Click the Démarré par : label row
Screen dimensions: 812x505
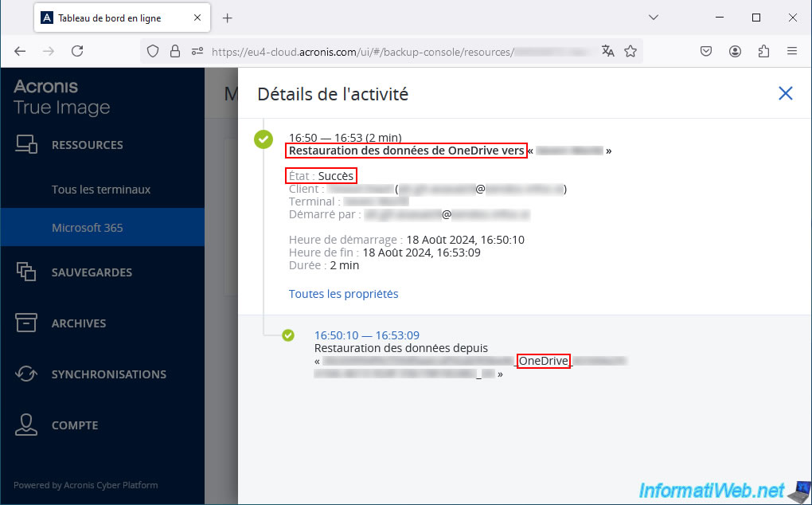pyautogui.click(x=410, y=214)
